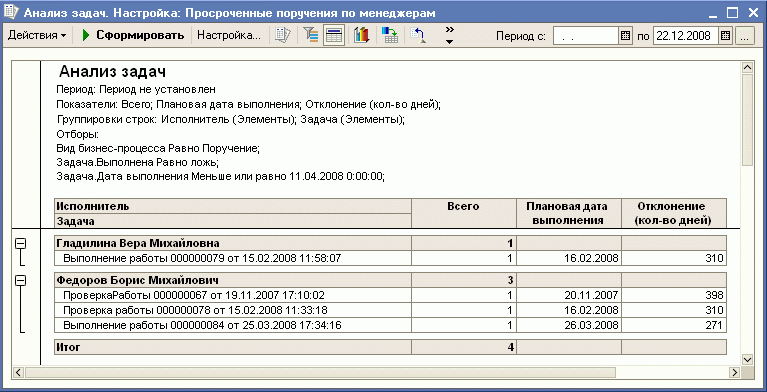767x392 pixels.
Task: Click the Период с start date field
Action: 587,36
